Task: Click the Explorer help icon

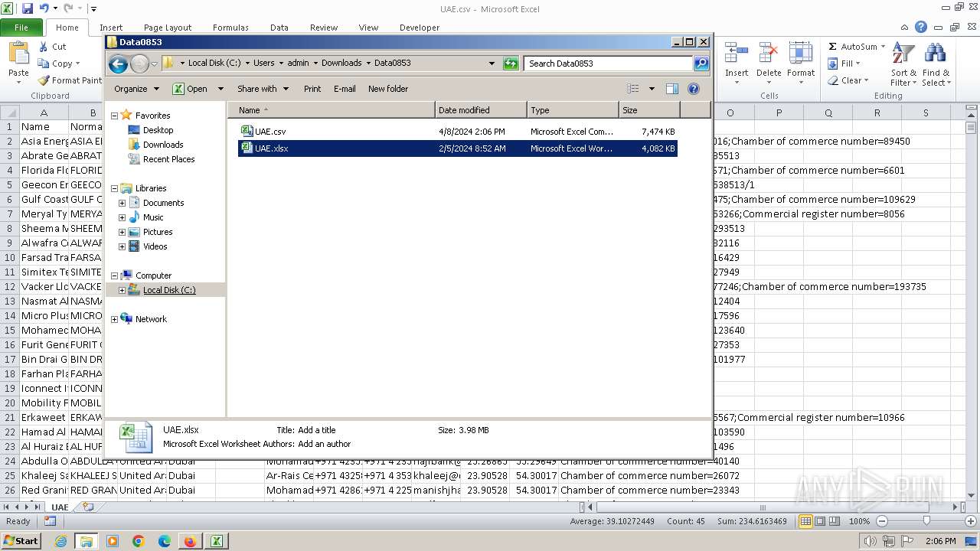Action: pyautogui.click(x=694, y=89)
